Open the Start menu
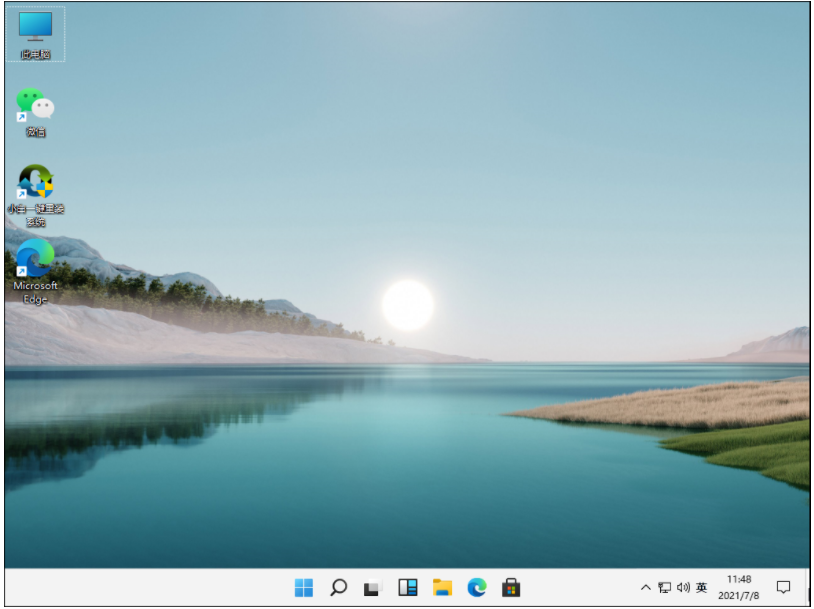 [x=302, y=589]
